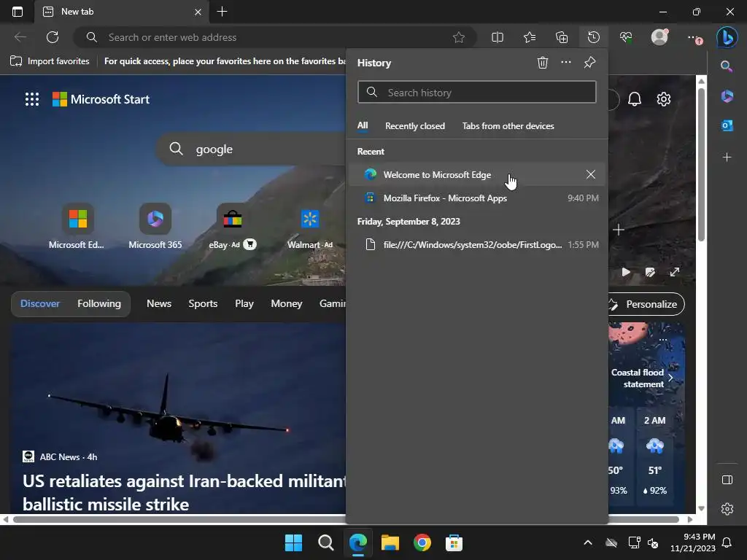Open a new tab with plus button
The image size is (747, 560).
(222, 12)
